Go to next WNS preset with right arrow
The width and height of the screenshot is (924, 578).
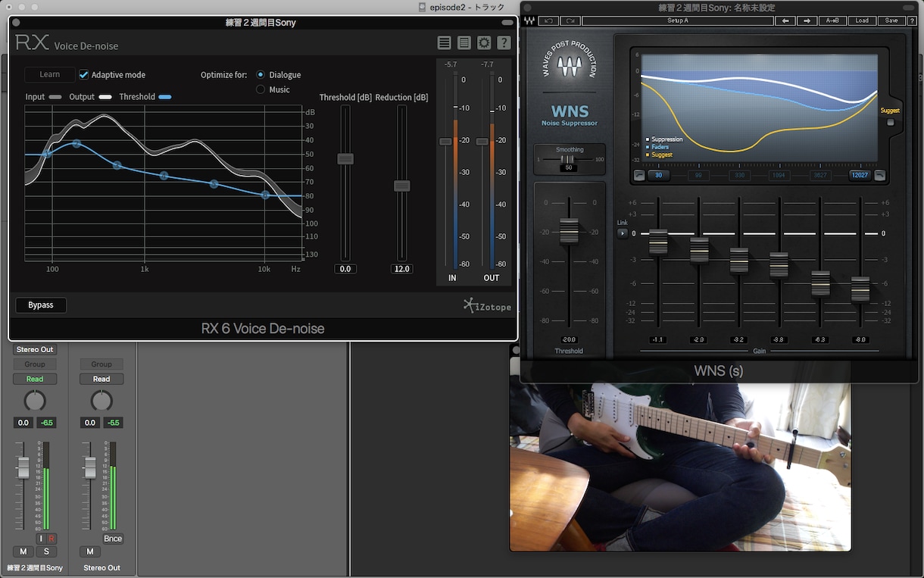point(807,20)
